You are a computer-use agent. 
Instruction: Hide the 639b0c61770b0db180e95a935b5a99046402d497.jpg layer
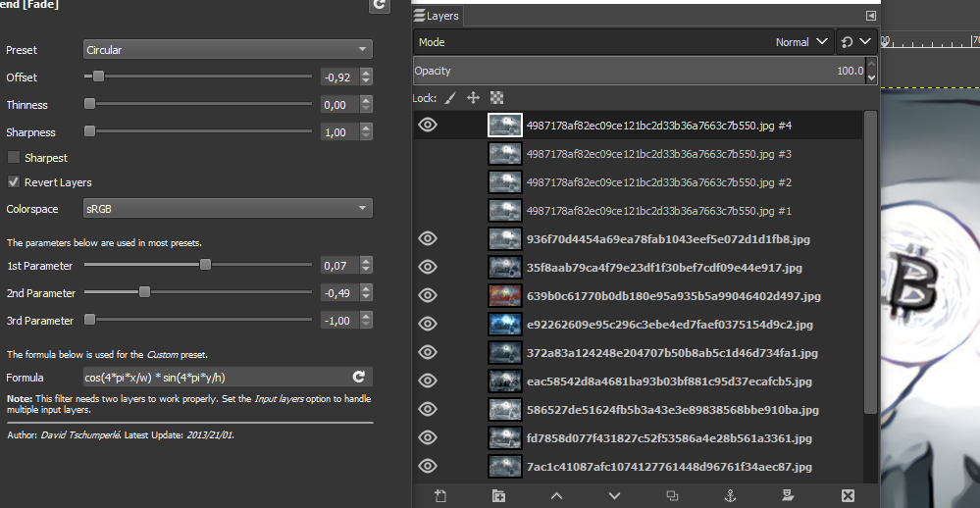[428, 295]
